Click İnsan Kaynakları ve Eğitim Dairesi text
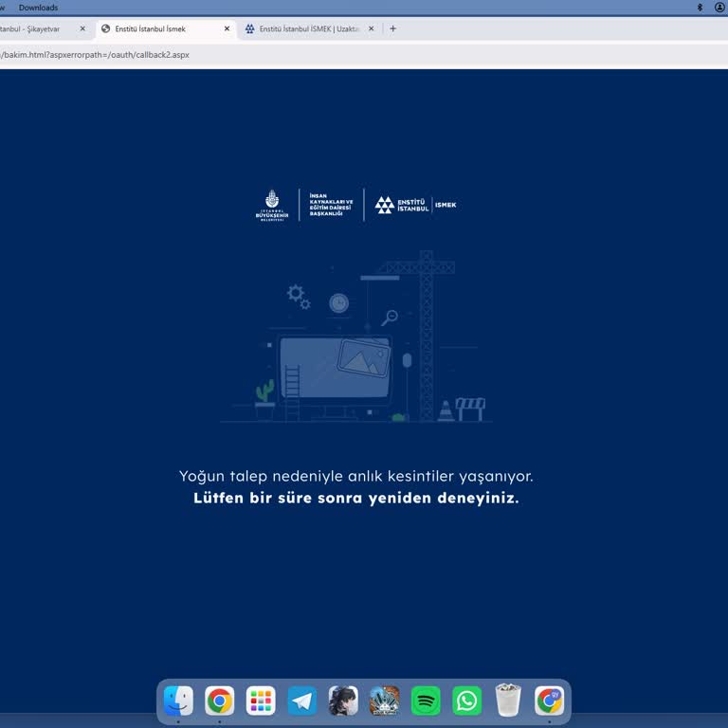Screen dimensions: 728x728 tap(332, 205)
